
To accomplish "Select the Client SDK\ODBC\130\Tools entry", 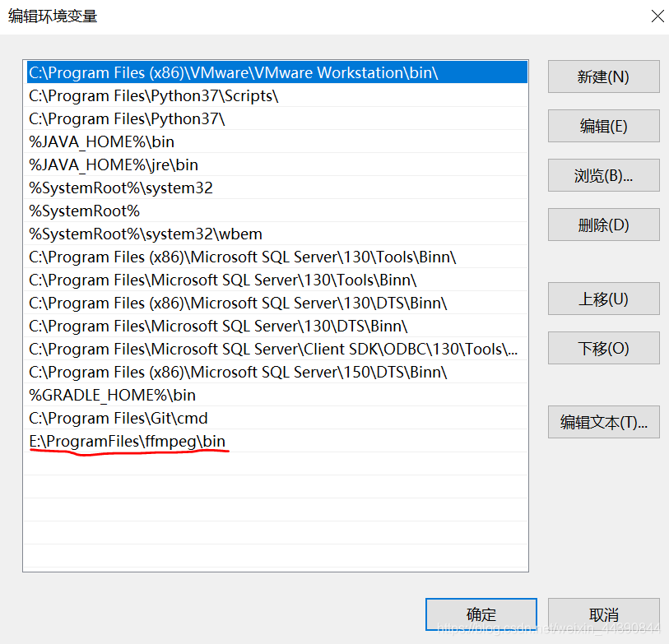I will coord(276,349).
